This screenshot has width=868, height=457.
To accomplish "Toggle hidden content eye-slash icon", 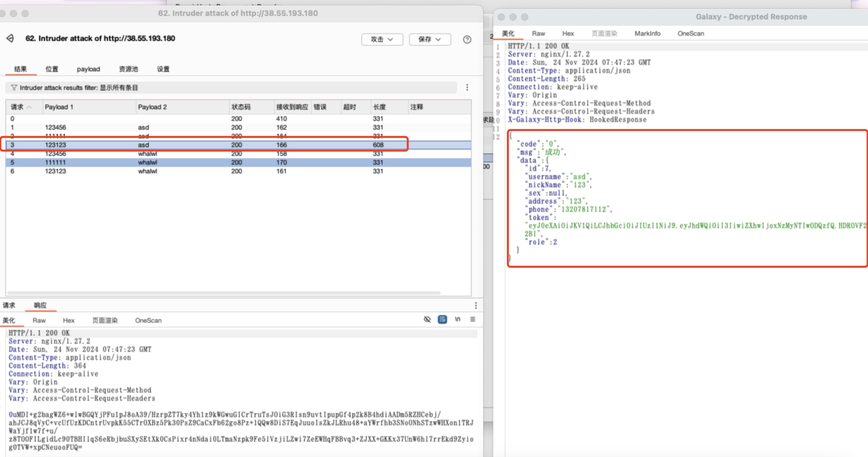I will 427,319.
